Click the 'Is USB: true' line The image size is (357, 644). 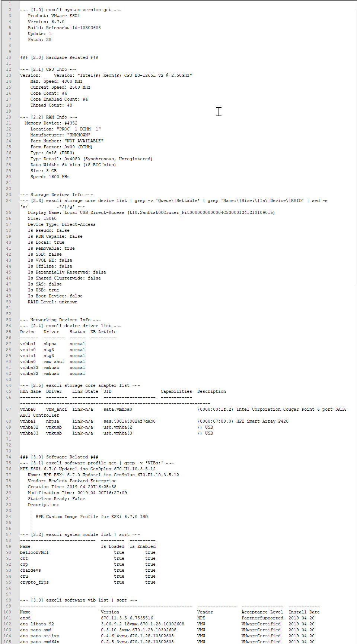tap(44, 290)
